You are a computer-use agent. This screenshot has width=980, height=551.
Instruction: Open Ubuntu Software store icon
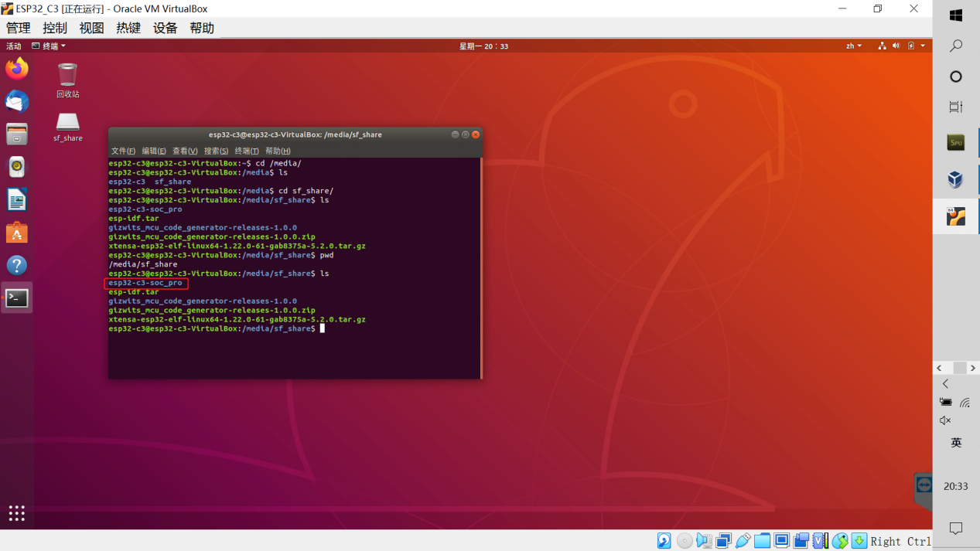(x=16, y=233)
